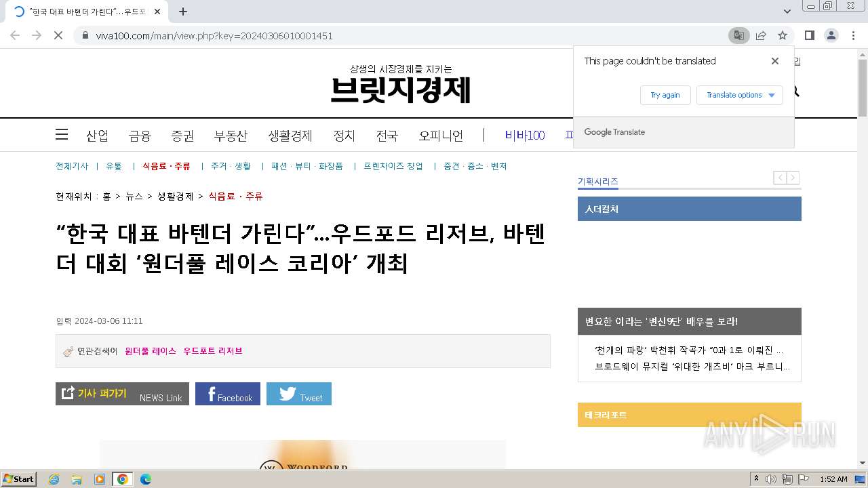The image size is (868, 488).
Task: Open the Chrome three-dot menu
Action: click(853, 35)
